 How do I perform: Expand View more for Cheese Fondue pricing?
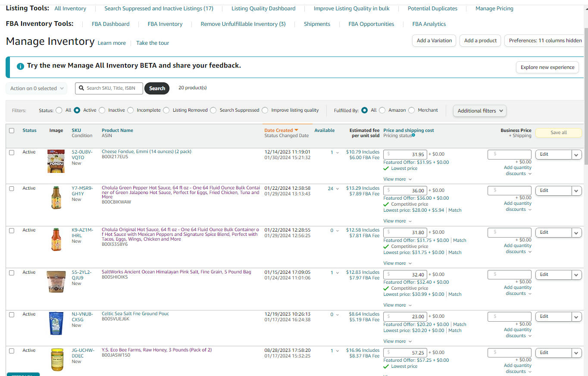pos(397,179)
